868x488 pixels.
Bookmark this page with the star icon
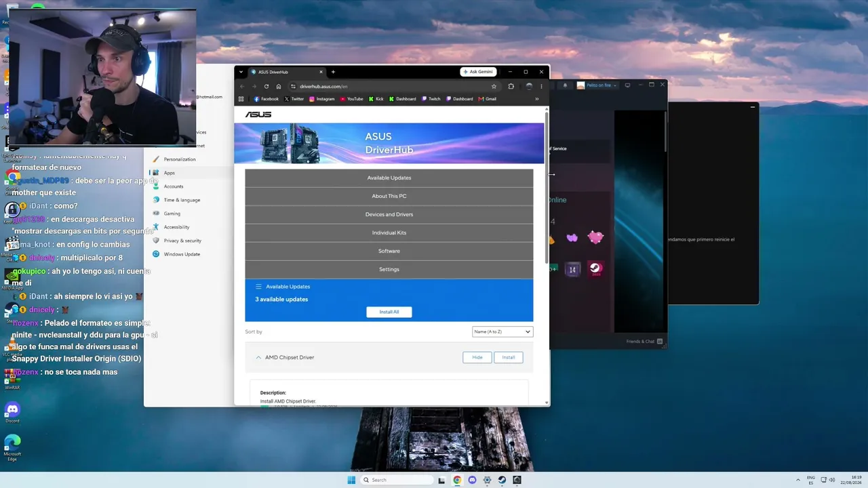click(494, 86)
